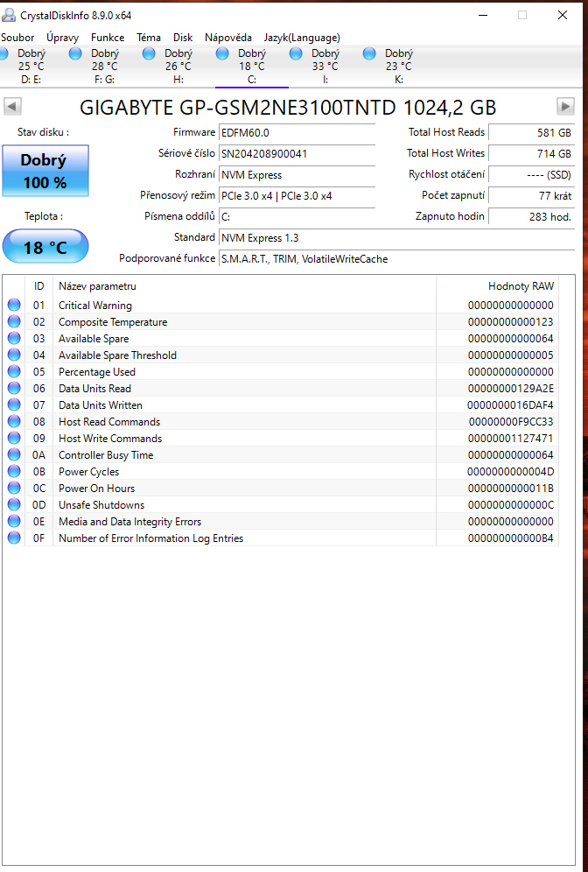This screenshot has width=588, height=872.
Task: Click the Přenosový režim field PCIe 3.0 x4
Action: coord(297,196)
